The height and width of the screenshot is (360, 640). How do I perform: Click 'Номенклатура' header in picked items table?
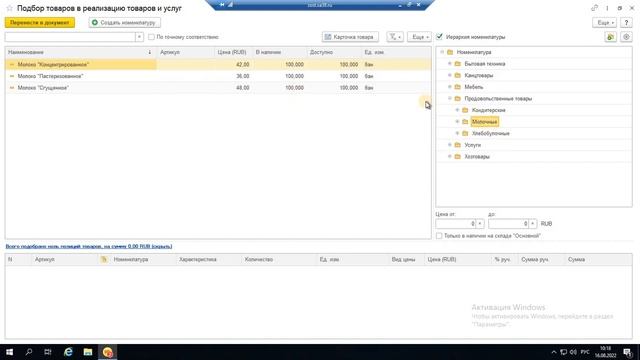click(x=131, y=260)
